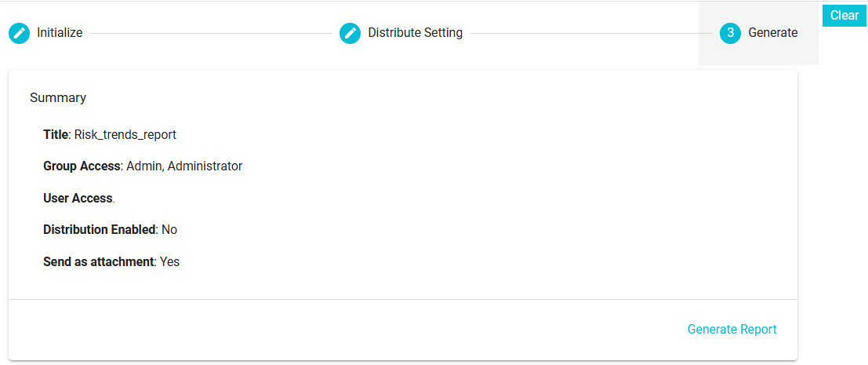Click the Distribution Enabled label
This screenshot has width=868, height=365.
99,230
